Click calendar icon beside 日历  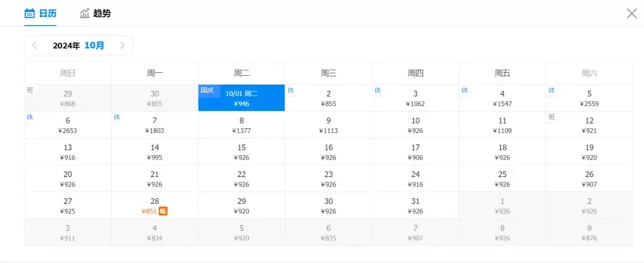[x=30, y=14]
